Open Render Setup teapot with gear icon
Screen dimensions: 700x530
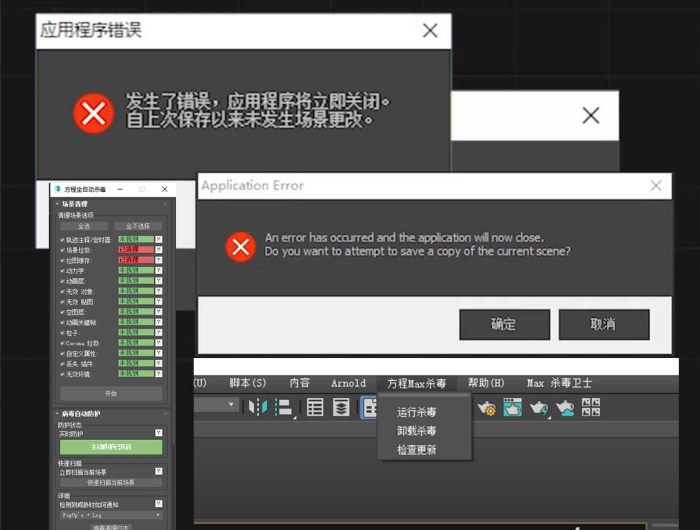click(x=486, y=408)
